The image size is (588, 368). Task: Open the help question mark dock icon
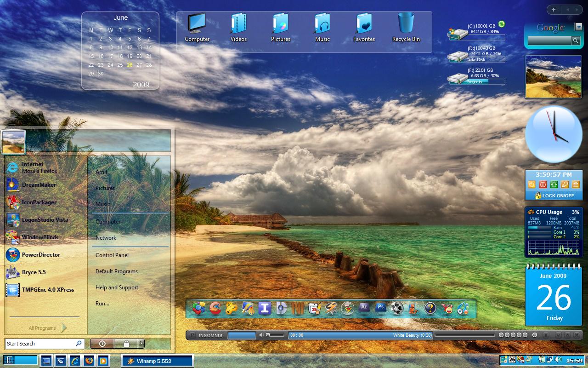click(430, 308)
